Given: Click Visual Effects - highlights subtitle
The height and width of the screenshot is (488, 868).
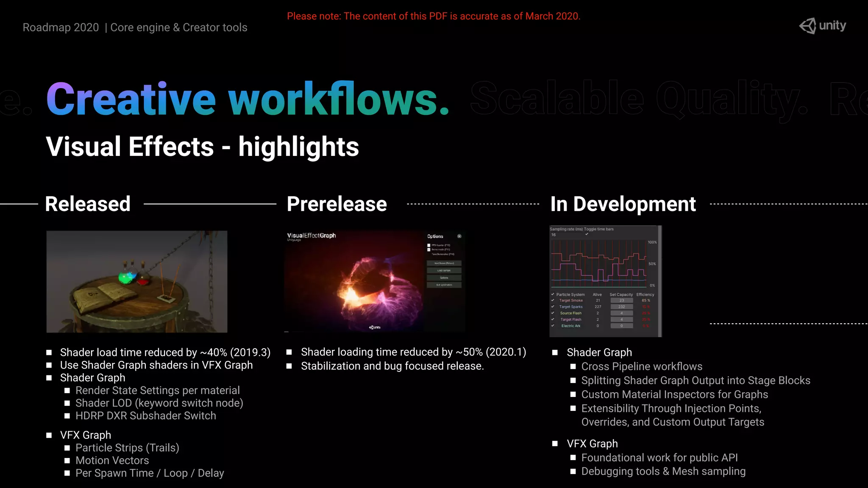Looking at the screenshot, I should (x=202, y=147).
